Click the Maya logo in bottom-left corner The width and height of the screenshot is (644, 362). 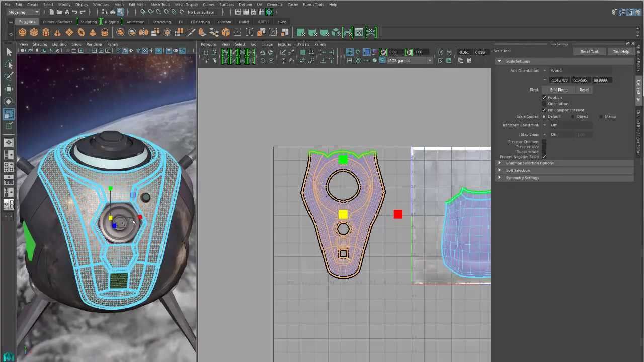click(x=9, y=356)
